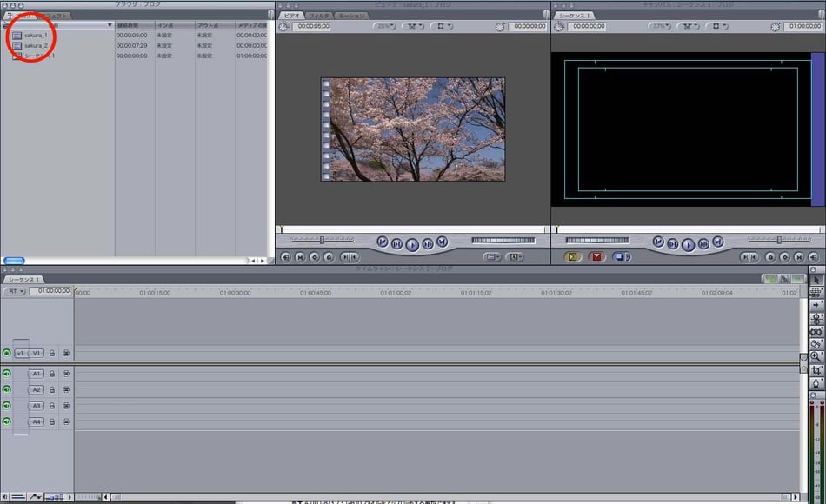Pick the Selection arrow tool in the palette
This screenshot has height=504, width=826.
pos(816,280)
